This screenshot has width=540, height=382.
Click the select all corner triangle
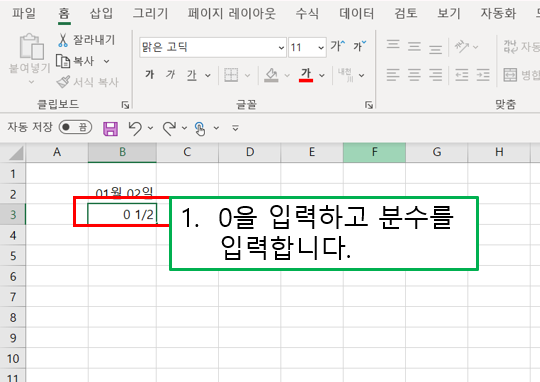[x=16, y=153]
